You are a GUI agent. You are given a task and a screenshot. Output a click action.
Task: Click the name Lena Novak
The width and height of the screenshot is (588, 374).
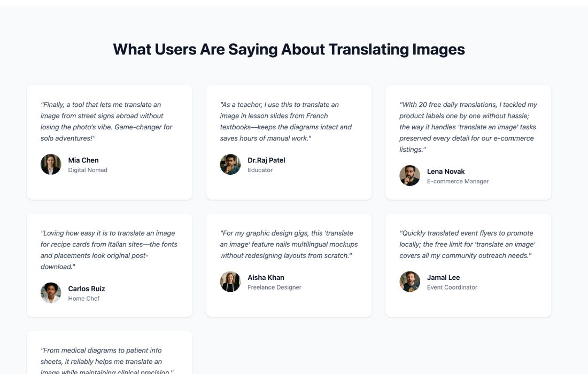[x=446, y=172]
